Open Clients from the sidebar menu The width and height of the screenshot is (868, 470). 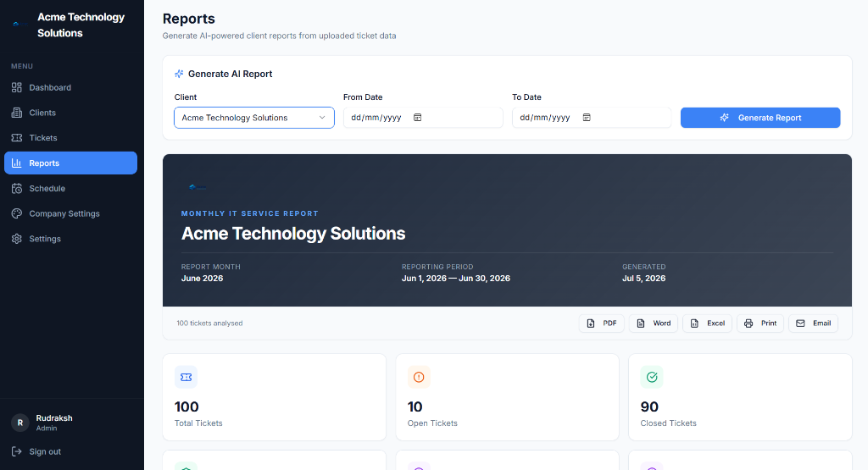pos(71,113)
